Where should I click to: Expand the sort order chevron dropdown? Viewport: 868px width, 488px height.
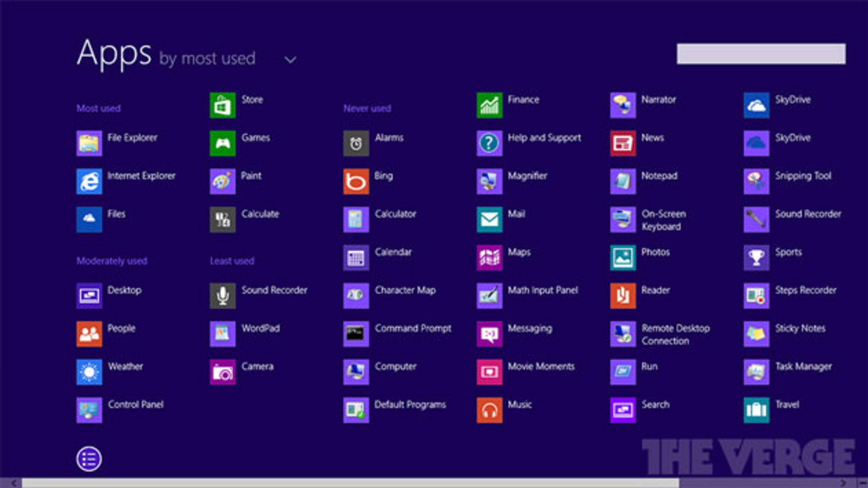click(290, 60)
